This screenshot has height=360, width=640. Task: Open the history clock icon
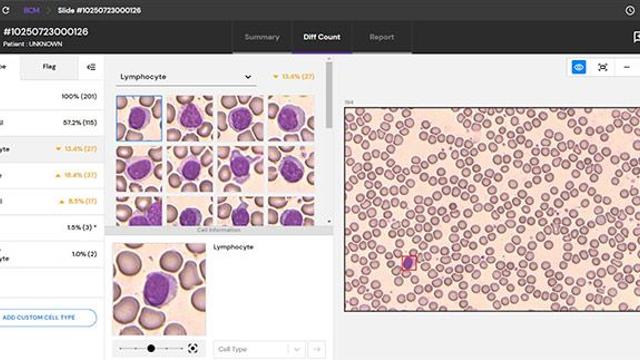pos(630,11)
